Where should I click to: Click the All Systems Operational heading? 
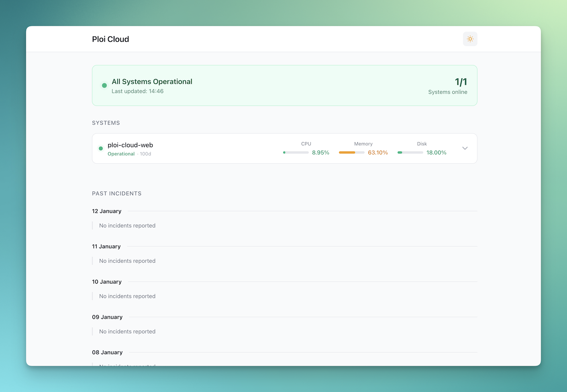point(152,82)
